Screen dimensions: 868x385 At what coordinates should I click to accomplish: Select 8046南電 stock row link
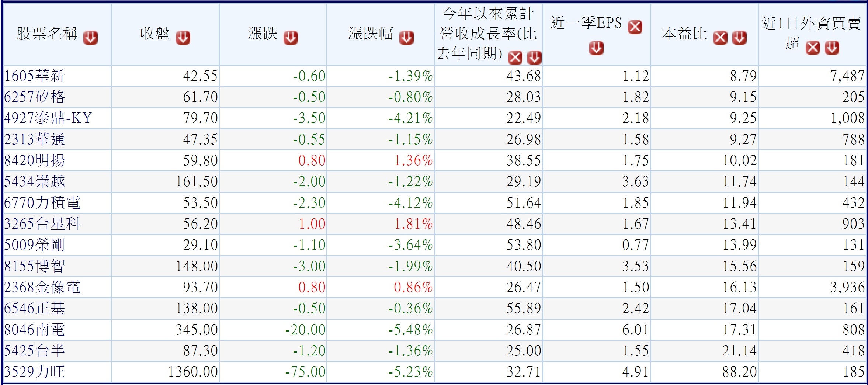coord(34,330)
